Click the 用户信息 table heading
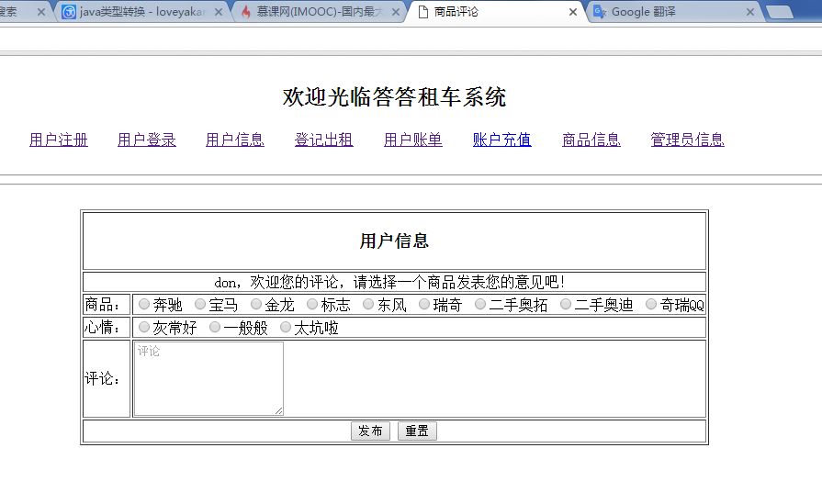This screenshot has height=504, width=822. (394, 241)
